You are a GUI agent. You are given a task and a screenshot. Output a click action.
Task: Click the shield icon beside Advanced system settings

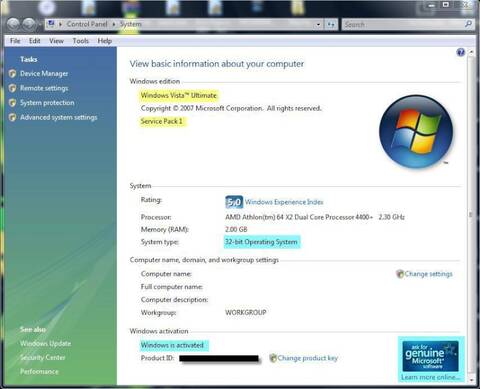(13, 117)
